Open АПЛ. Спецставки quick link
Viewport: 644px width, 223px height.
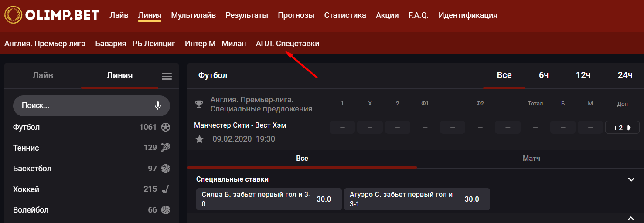pos(288,44)
